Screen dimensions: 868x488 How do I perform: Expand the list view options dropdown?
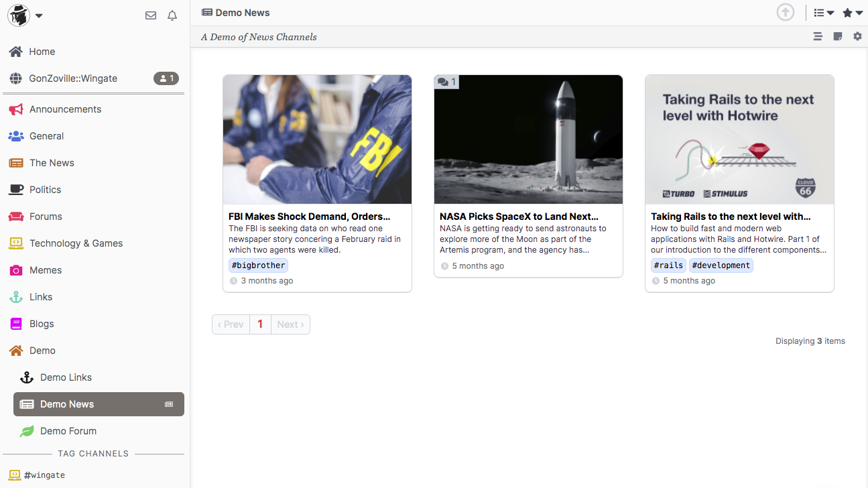pyautogui.click(x=824, y=13)
